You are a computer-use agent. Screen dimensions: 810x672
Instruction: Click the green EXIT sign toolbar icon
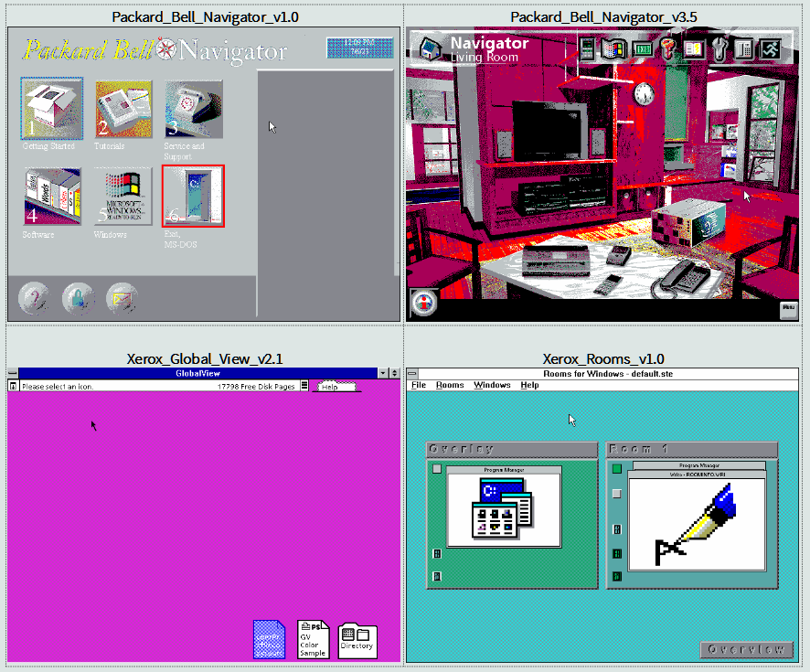[642, 49]
